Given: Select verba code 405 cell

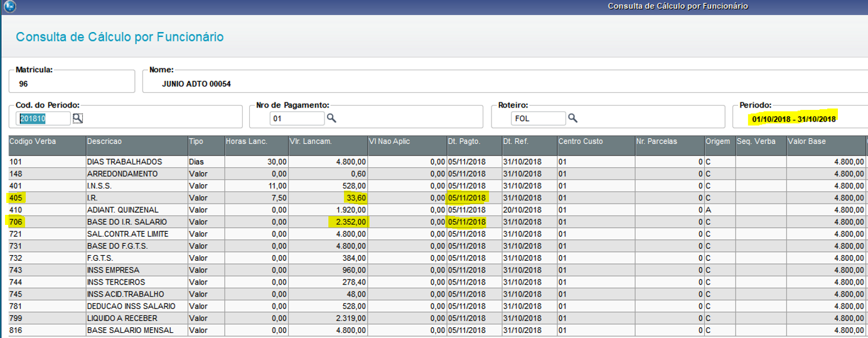Looking at the screenshot, I should coord(47,197).
